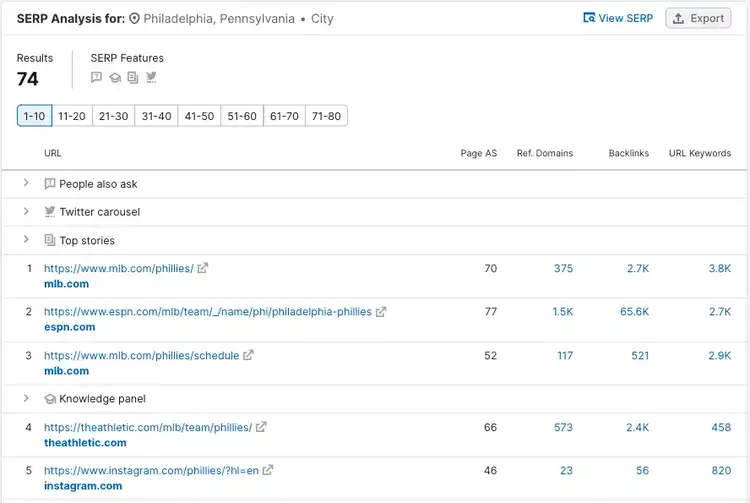Click 2.7K URL keywords for espn.com

pos(720,312)
